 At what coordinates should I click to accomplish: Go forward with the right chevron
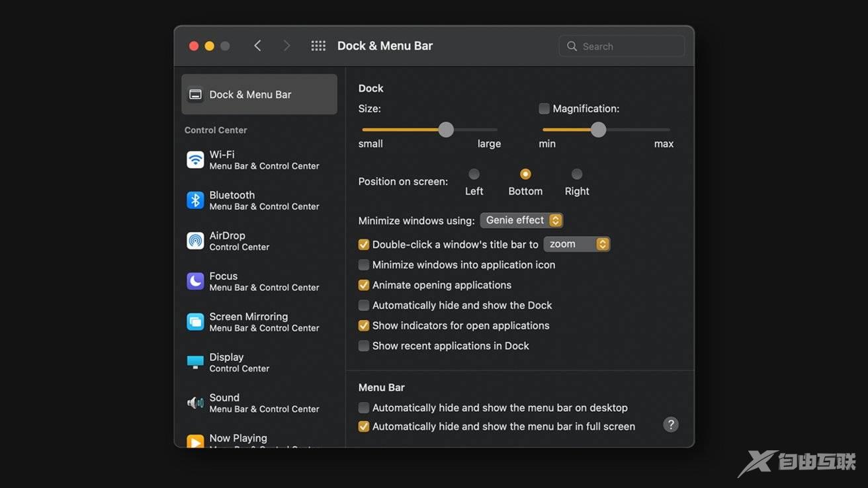pos(286,46)
